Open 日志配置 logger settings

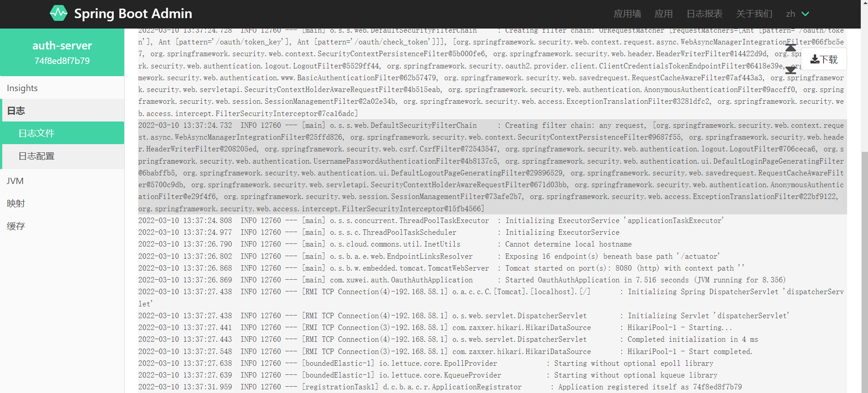(63, 156)
